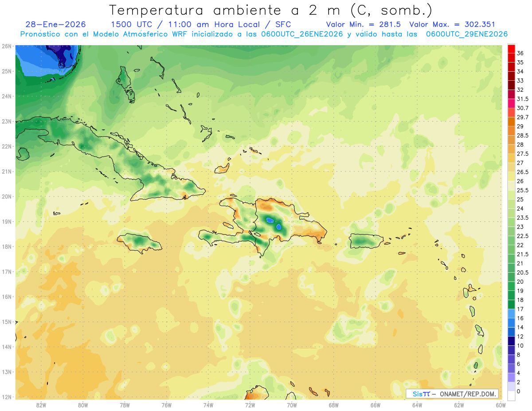Click the 'Valor Max. = 302.351' text
532x411 pixels.
(452, 24)
